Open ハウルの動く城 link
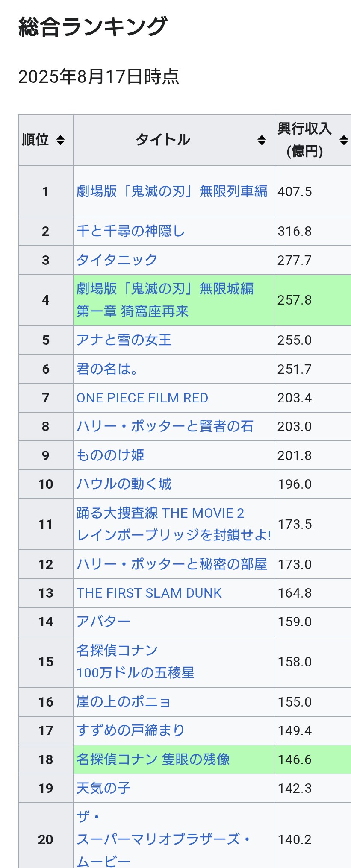351x868 pixels. (124, 484)
